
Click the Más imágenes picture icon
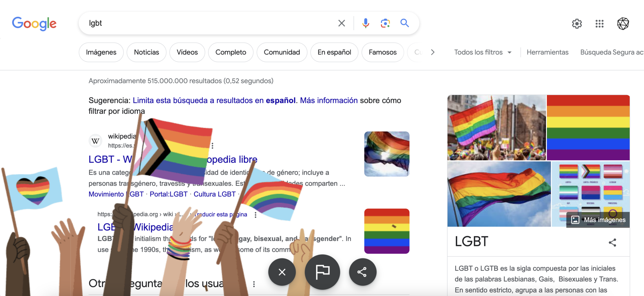(575, 220)
